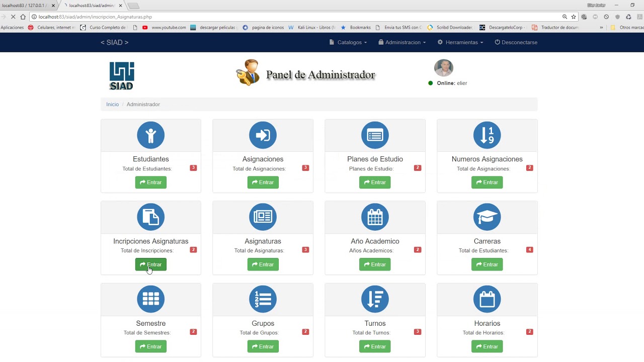Click Entrar under Turnos
This screenshot has height=362, width=644.
click(x=375, y=346)
